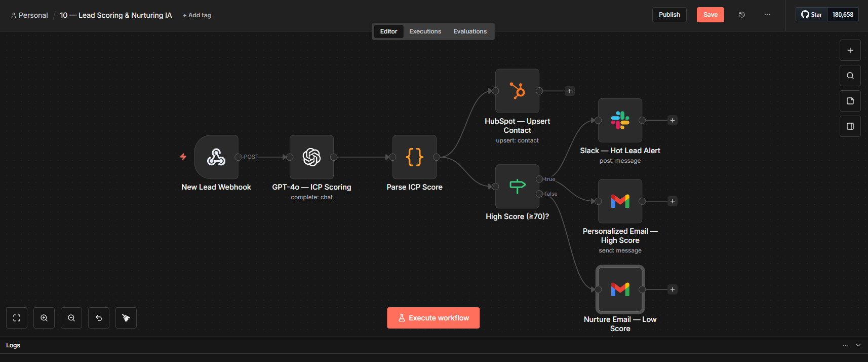Click the reset zoom arrow icon
868x362 pixels.
coord(99,318)
